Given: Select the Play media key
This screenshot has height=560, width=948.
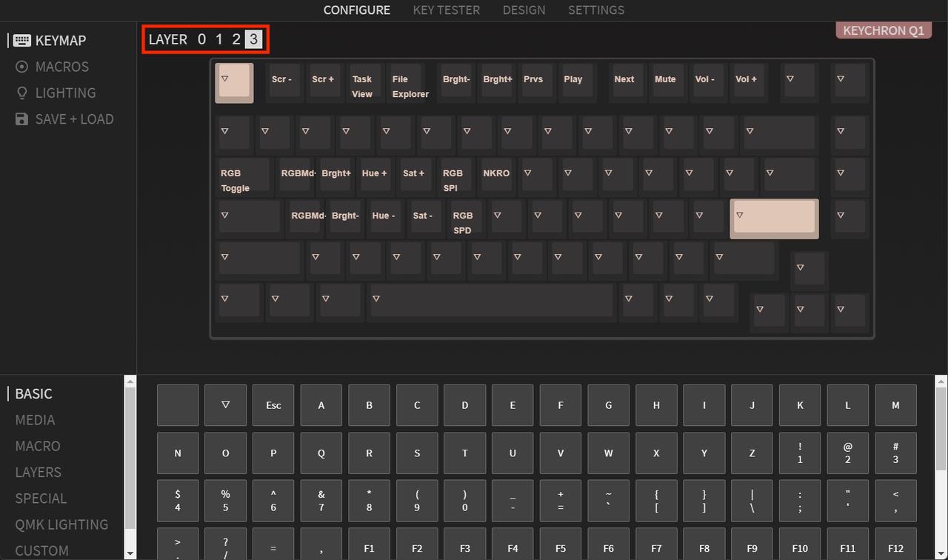Looking at the screenshot, I should [576, 82].
